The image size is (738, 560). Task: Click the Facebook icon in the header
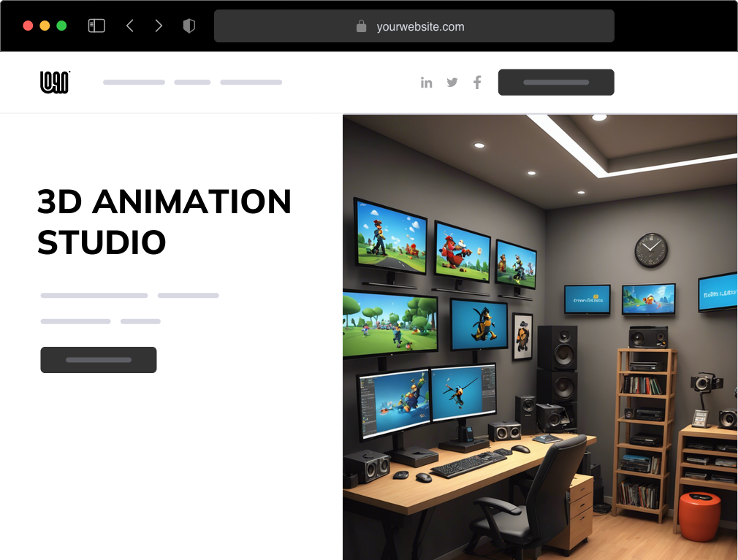point(477,83)
